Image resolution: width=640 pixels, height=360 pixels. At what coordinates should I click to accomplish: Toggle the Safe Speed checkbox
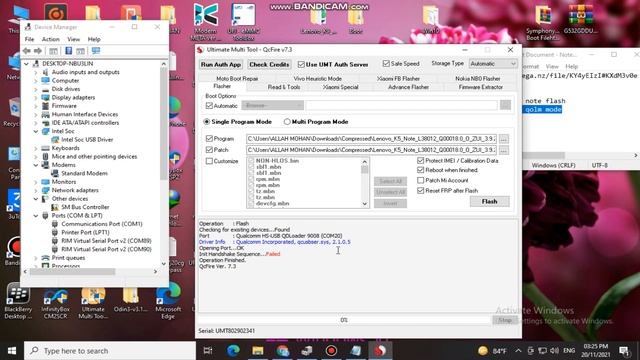point(386,64)
